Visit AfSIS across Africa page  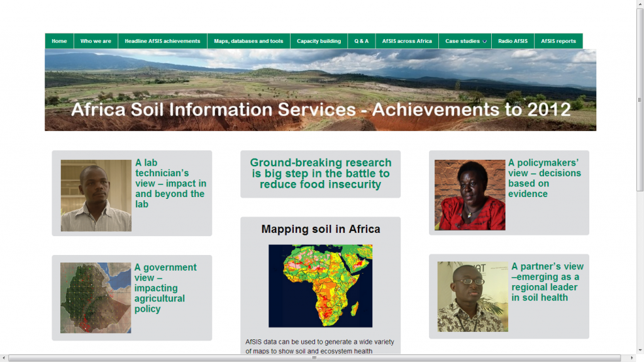[407, 41]
